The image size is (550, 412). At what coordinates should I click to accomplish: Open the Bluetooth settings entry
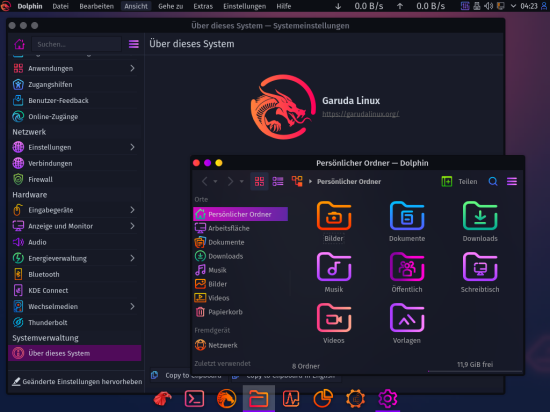tap(74, 274)
